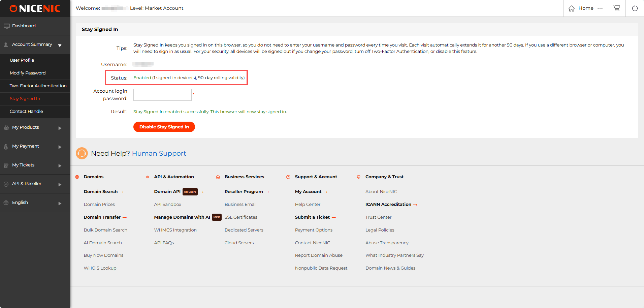Click the My Tickets edit icon
The image size is (644, 308).
(6, 165)
